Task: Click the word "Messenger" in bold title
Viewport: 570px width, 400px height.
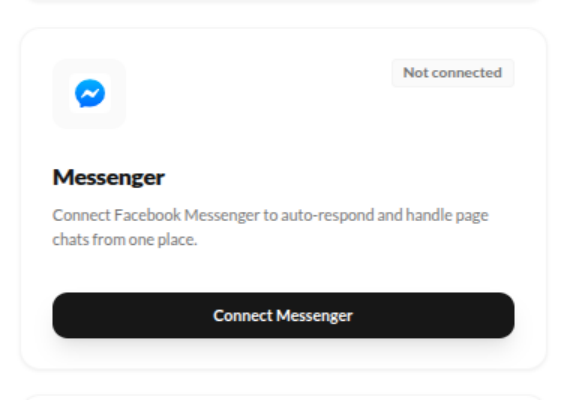Action: (109, 177)
